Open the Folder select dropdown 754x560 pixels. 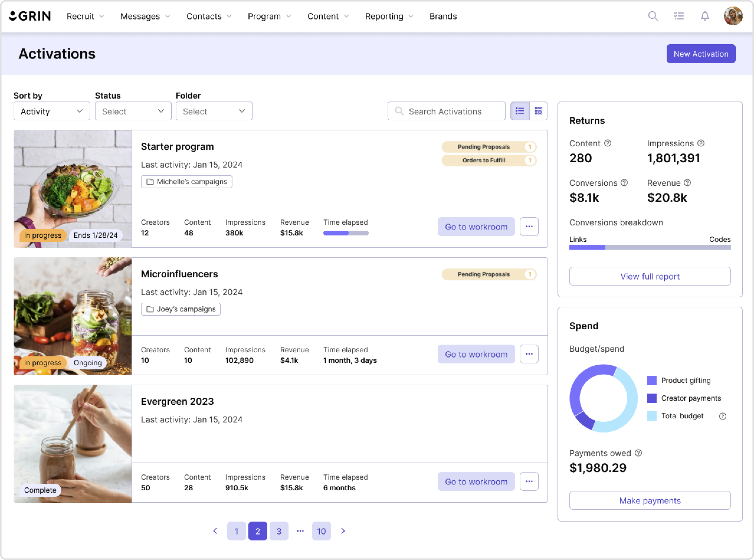[x=214, y=111]
